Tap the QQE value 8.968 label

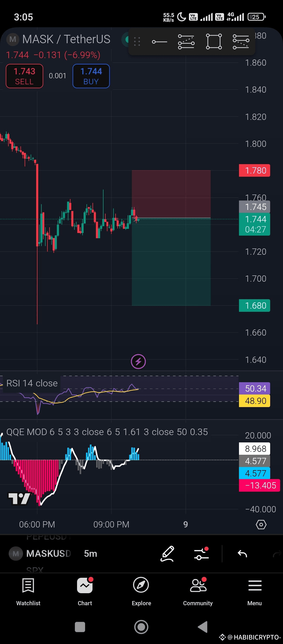point(254,449)
